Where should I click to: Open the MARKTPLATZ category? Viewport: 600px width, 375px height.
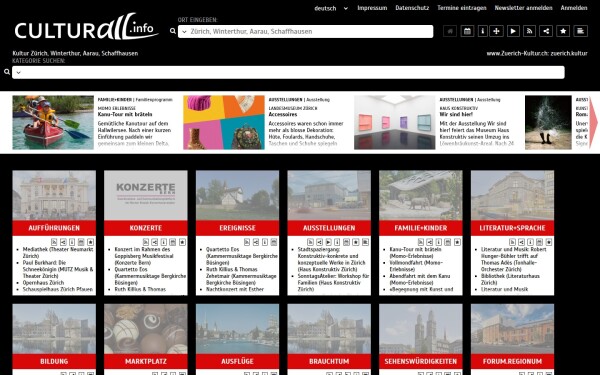pos(146,361)
